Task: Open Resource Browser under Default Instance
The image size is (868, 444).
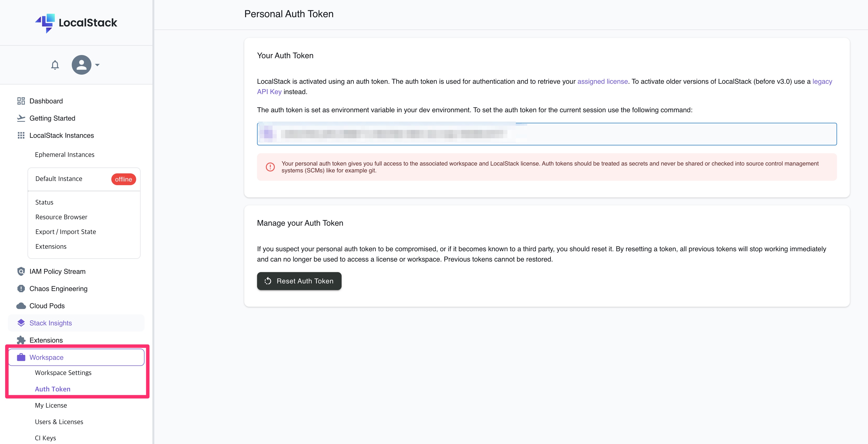Action: [x=61, y=217]
